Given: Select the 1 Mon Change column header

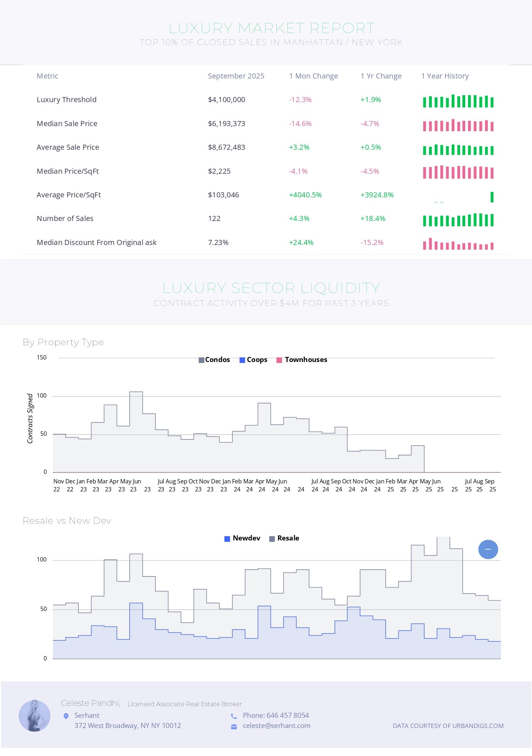Looking at the screenshot, I should coord(313,76).
